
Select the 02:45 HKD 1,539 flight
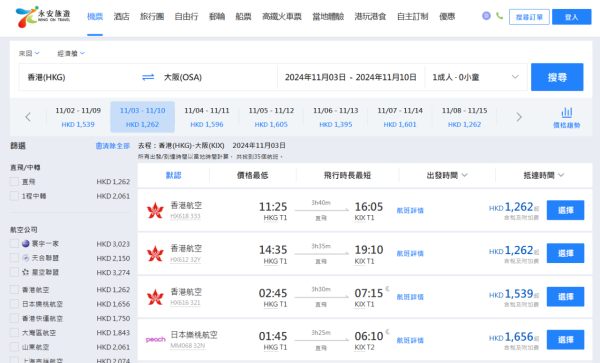tap(566, 296)
